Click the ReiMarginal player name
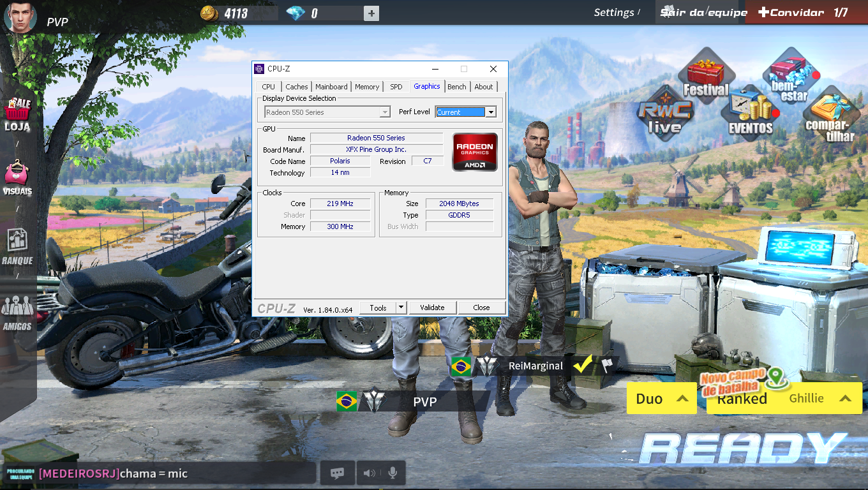Viewport: 868px width, 490px height. coord(535,366)
